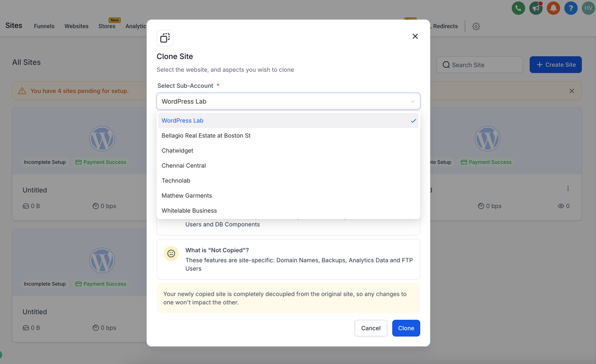Click the warning triangle icon in banner

pos(22,91)
